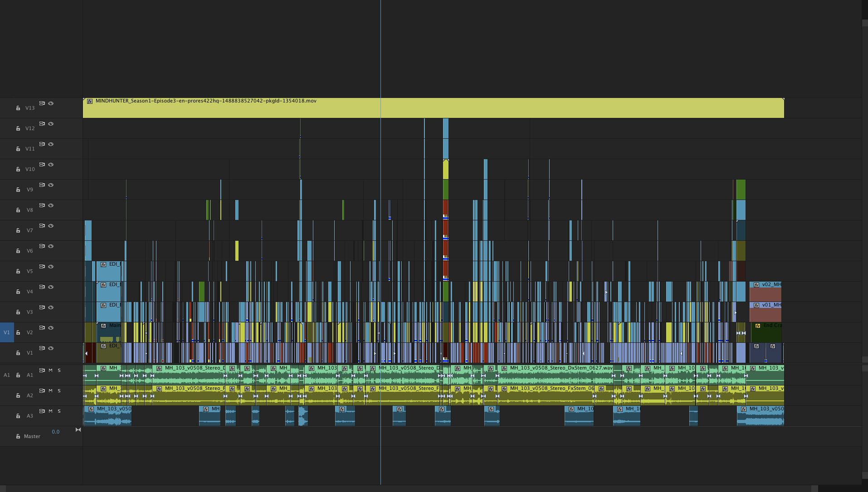Viewport: 868px width, 492px height.
Task: Toggle sync lock on track V11
Action: (x=42, y=144)
